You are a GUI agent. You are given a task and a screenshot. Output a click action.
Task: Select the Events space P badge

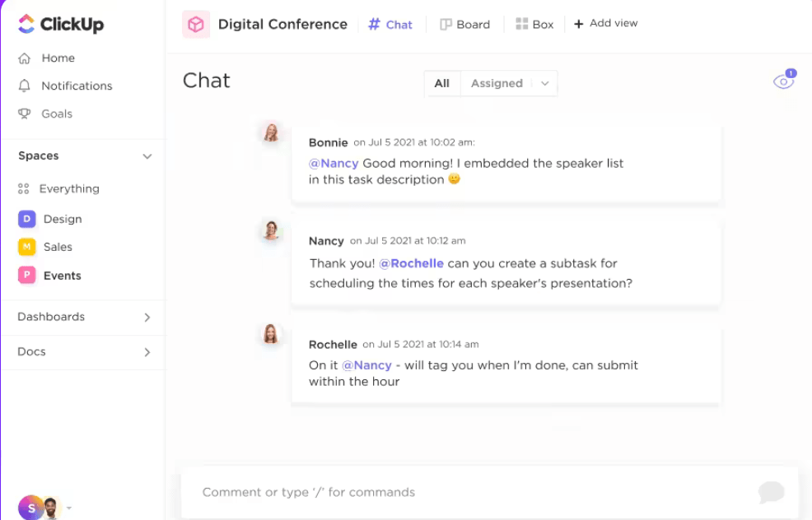pyautogui.click(x=27, y=276)
